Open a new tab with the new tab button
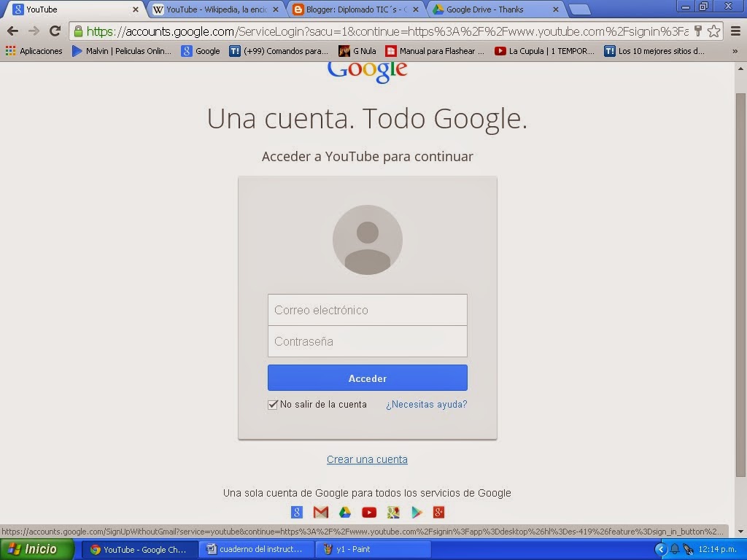Screen dimensions: 747x560 tap(579, 9)
